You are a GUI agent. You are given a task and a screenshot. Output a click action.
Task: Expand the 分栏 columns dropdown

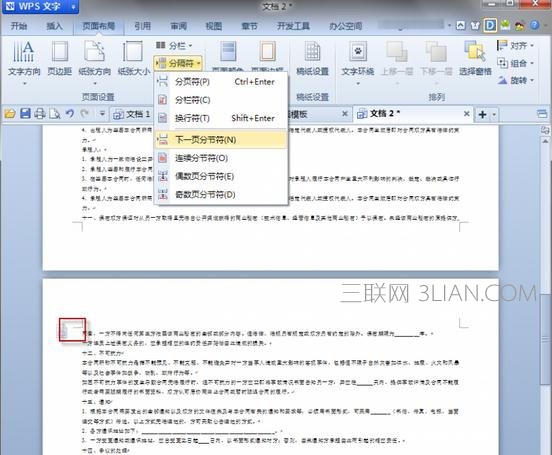[x=174, y=45]
